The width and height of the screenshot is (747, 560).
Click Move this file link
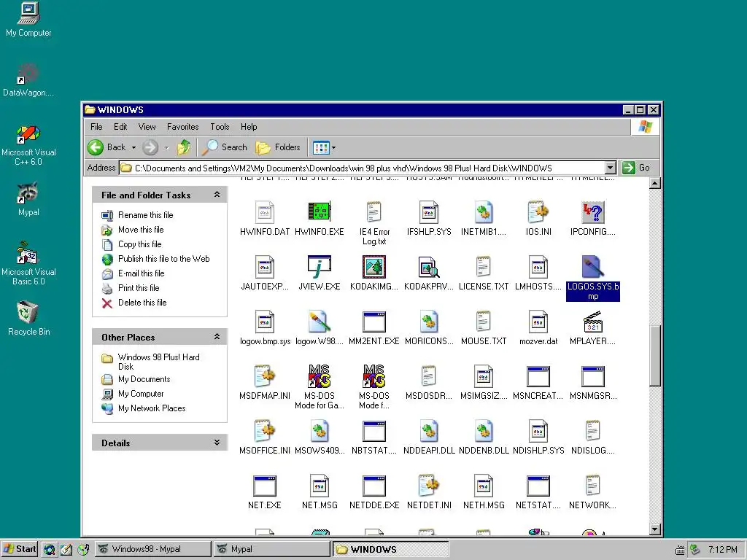tap(141, 230)
